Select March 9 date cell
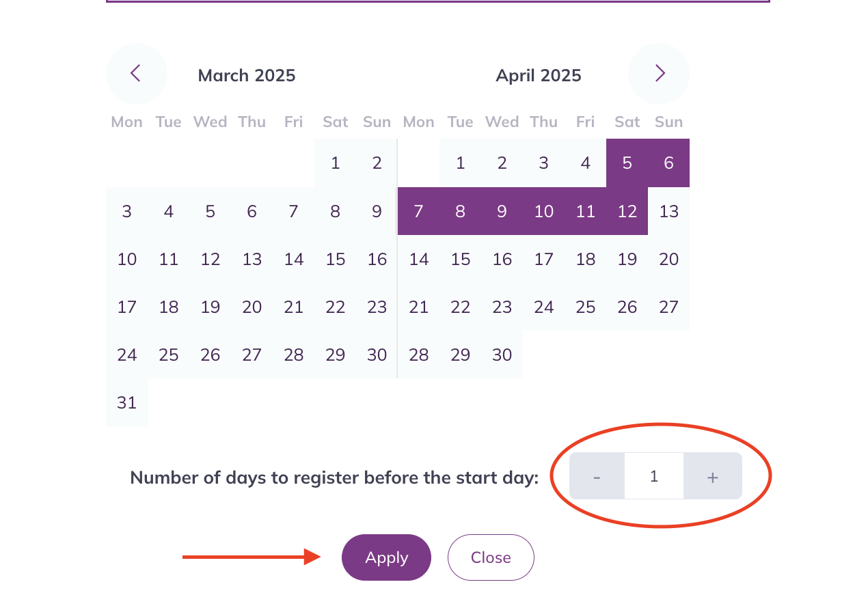The width and height of the screenshot is (868, 608). coord(377,211)
